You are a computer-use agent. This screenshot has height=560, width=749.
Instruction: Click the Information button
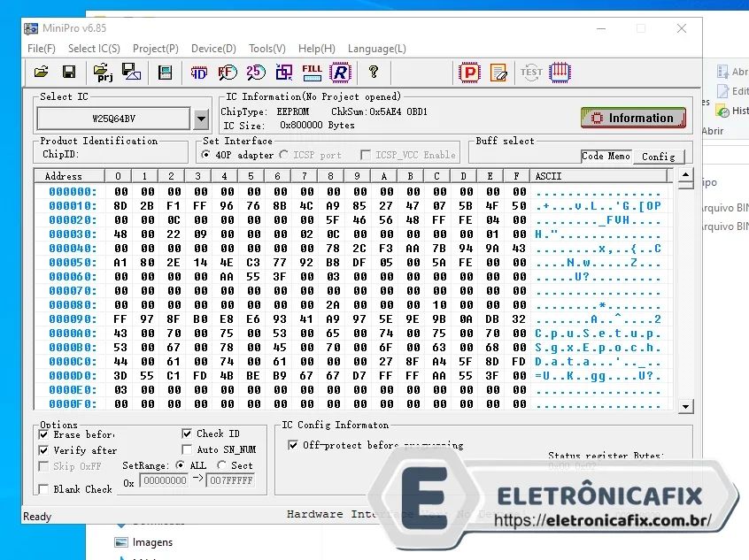pyautogui.click(x=633, y=118)
